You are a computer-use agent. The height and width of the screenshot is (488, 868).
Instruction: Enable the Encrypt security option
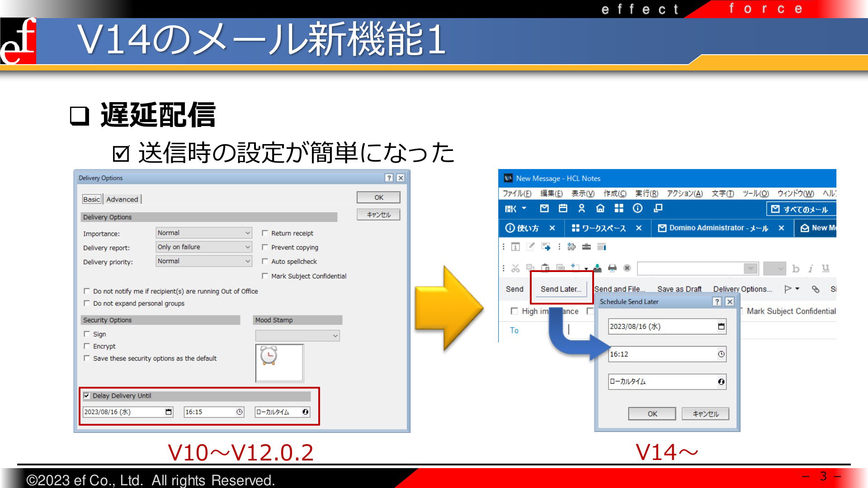(87, 346)
